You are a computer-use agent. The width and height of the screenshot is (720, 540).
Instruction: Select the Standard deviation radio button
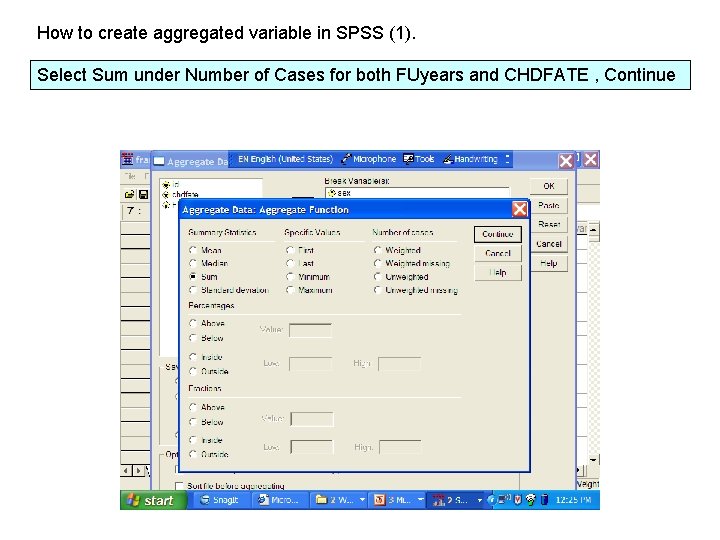click(x=193, y=290)
